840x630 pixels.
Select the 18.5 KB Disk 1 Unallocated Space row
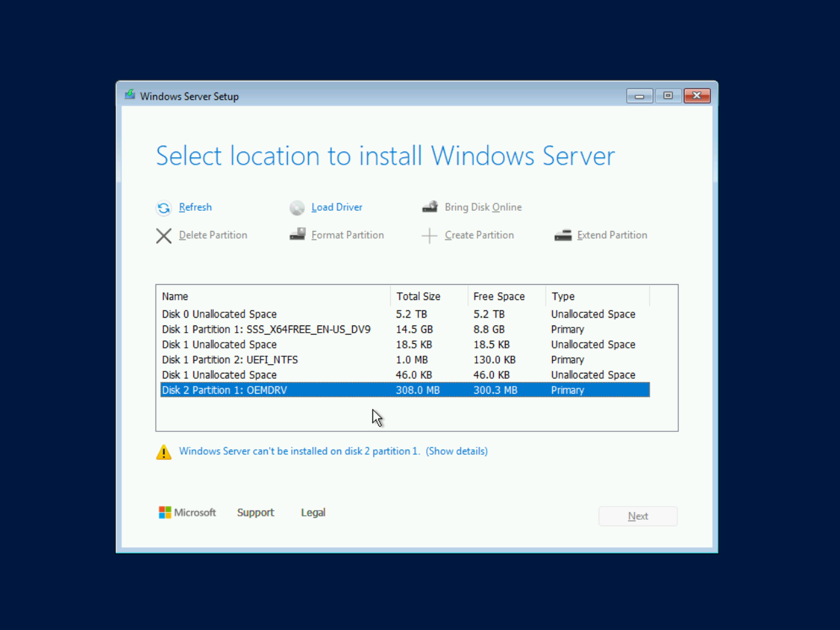click(x=405, y=345)
